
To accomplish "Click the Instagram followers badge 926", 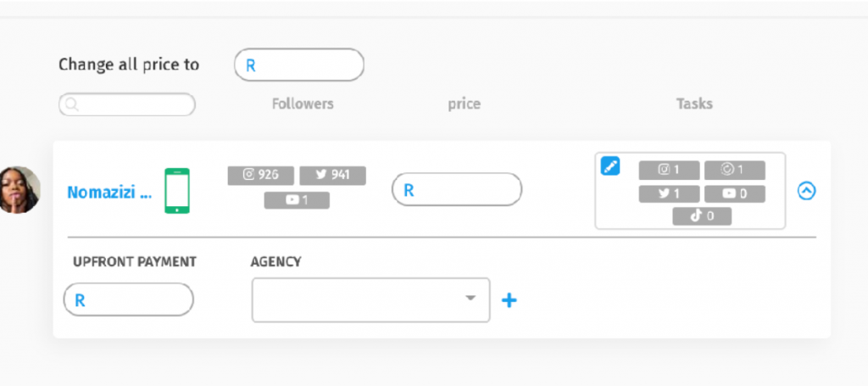I will (x=261, y=176).
